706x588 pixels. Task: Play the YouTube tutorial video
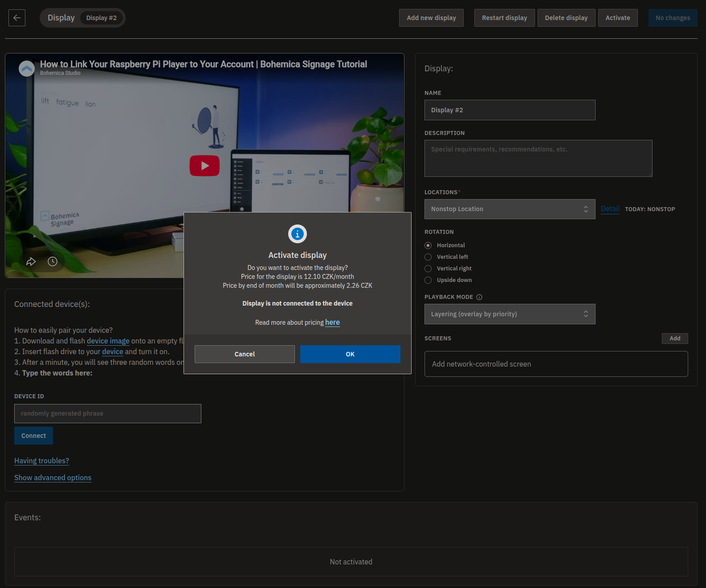coord(204,166)
